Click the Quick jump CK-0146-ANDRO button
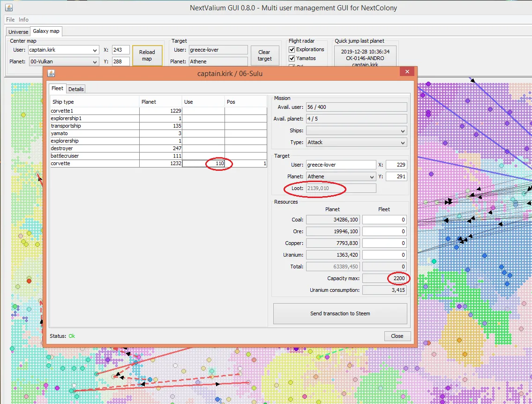 365,56
